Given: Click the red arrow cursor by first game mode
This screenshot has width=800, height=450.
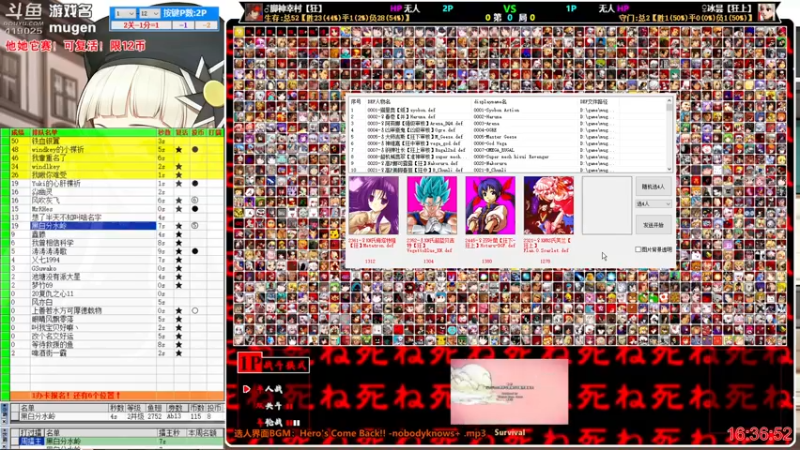Looking at the screenshot, I should click(246, 389).
